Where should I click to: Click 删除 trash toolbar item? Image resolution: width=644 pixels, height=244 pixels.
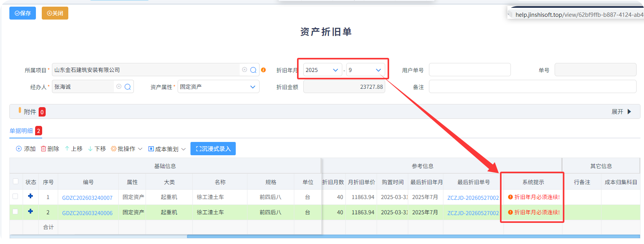pos(50,149)
